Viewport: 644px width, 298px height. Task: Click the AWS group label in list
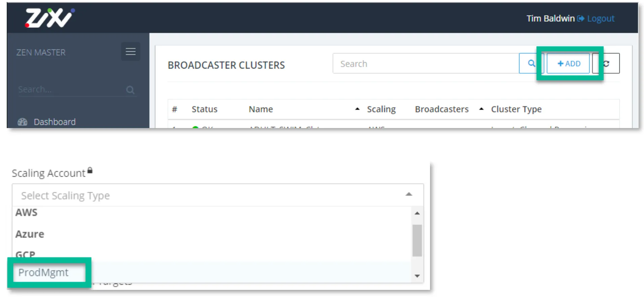point(26,213)
